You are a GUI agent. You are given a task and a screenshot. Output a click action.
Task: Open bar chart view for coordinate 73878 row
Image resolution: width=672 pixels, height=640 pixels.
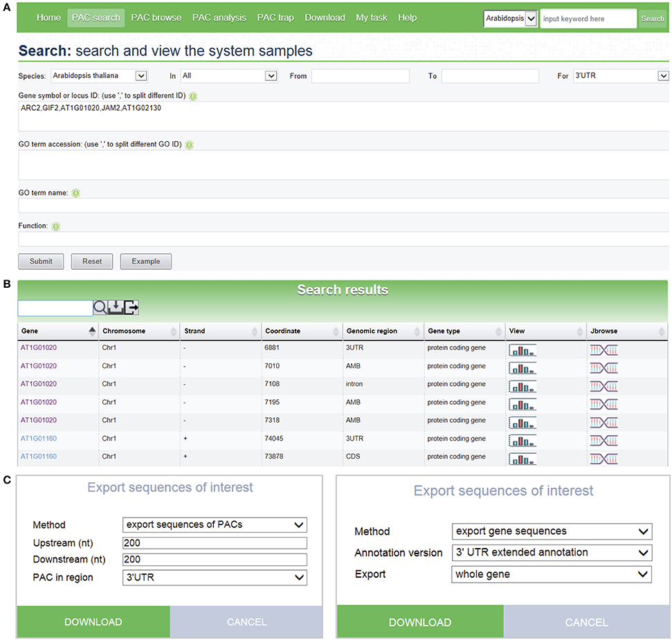click(x=522, y=459)
